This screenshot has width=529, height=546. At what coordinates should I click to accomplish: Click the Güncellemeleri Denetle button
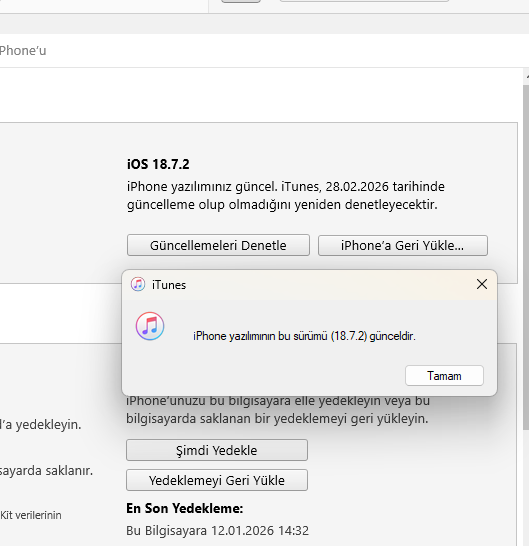tap(218, 245)
